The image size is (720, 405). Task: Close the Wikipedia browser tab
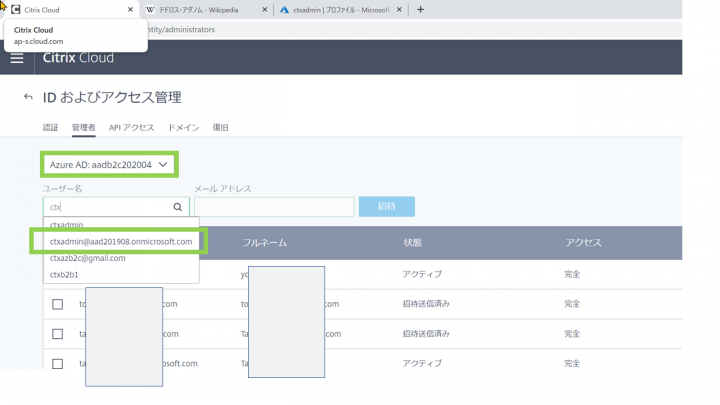click(x=264, y=10)
